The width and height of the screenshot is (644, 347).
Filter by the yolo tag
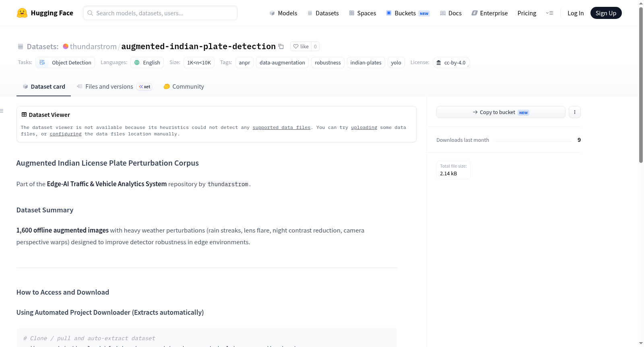pos(396,62)
